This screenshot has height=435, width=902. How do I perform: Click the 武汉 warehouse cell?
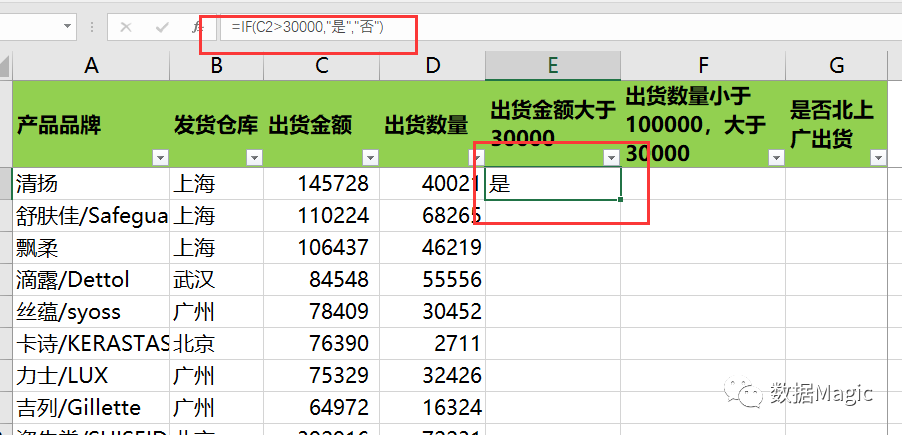(216, 280)
